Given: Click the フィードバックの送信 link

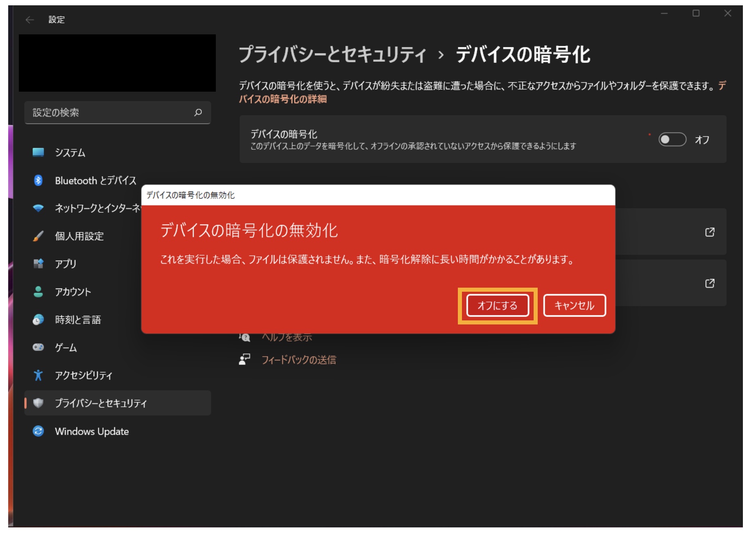Looking at the screenshot, I should pos(299,360).
